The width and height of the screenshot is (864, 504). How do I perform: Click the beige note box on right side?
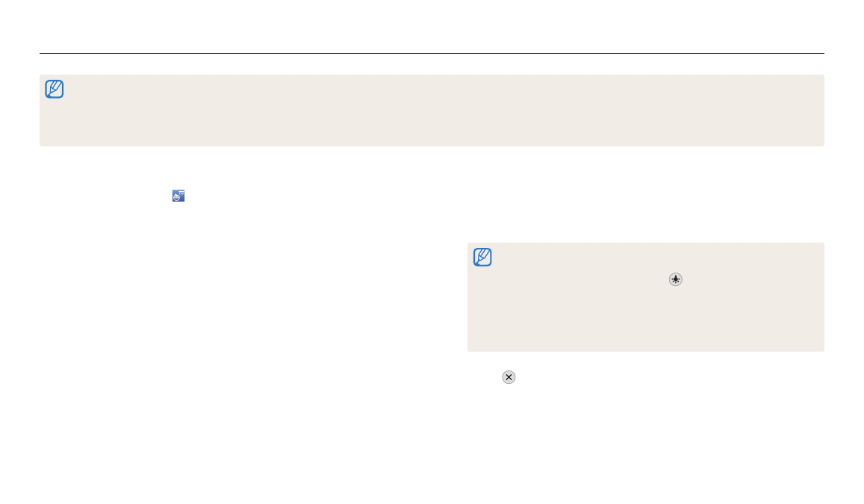(x=645, y=297)
